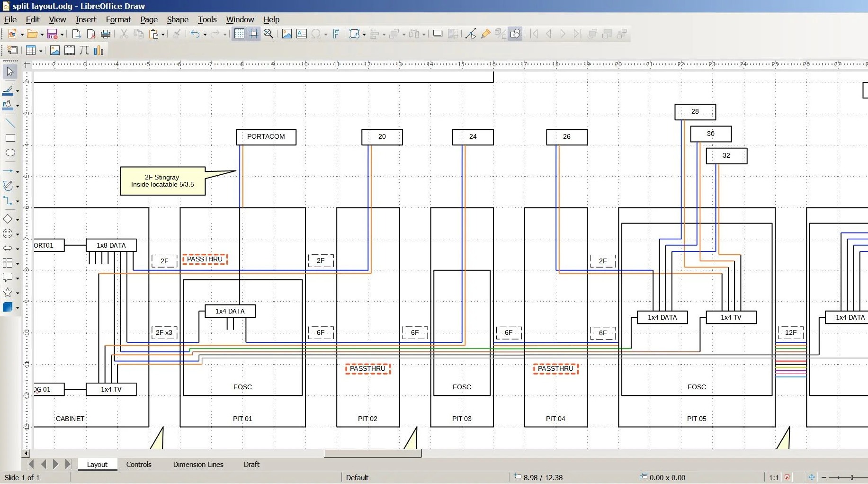This screenshot has height=484, width=868.
Task: Insert a text box from toolbar
Action: tap(302, 34)
